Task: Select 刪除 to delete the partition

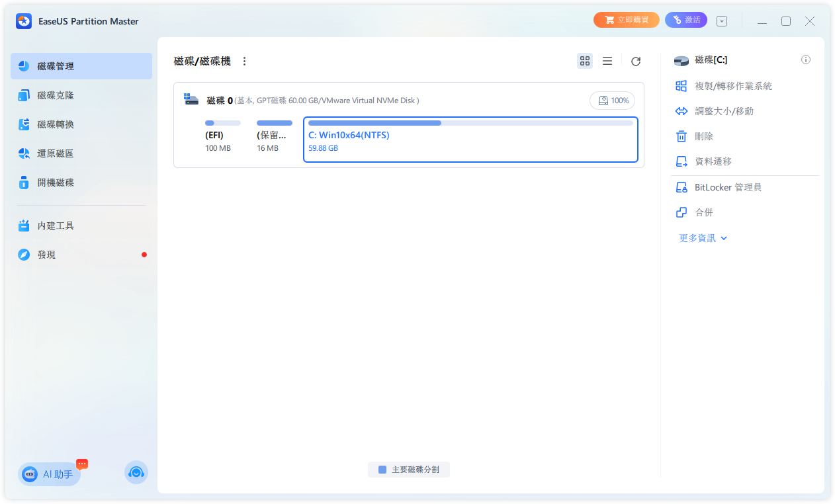Action: coord(703,136)
